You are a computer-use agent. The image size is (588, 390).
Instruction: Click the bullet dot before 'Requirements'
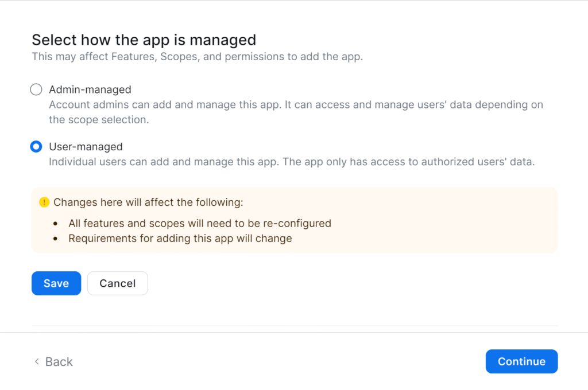click(x=55, y=238)
